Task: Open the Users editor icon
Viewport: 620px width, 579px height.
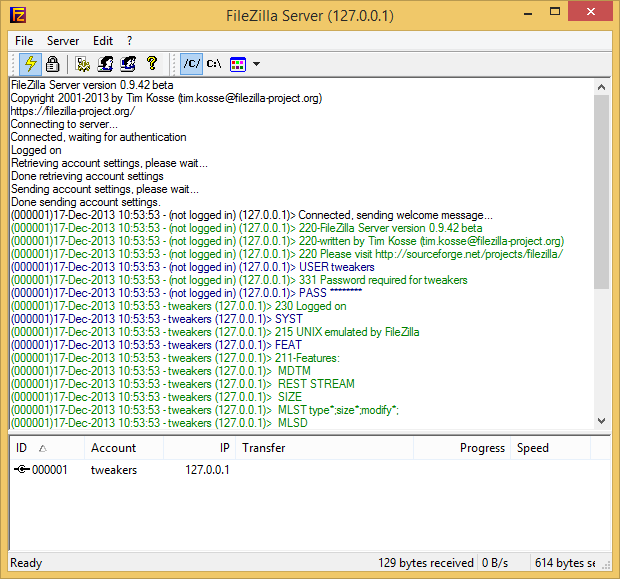Action: tap(105, 64)
